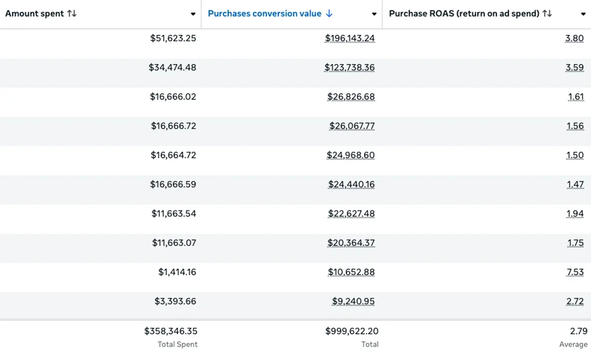Click the sort arrows beside Purchase ROAS
Screen dimensions: 591x364
547,14
